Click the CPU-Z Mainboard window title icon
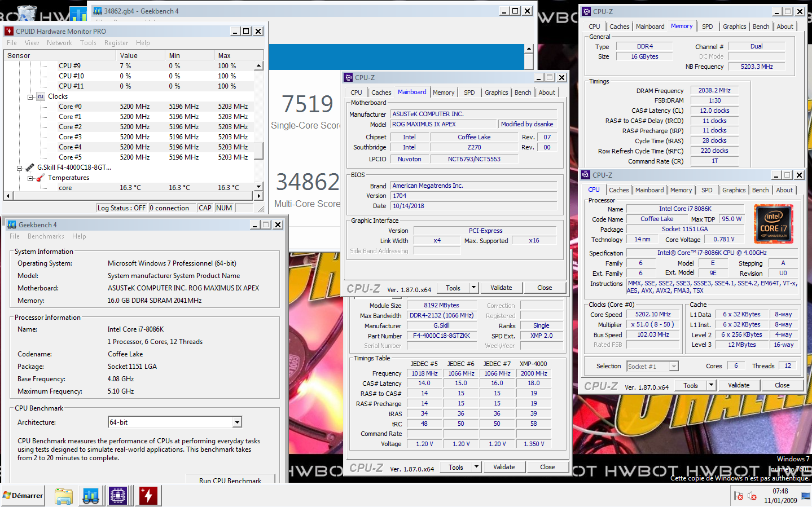 click(x=349, y=78)
